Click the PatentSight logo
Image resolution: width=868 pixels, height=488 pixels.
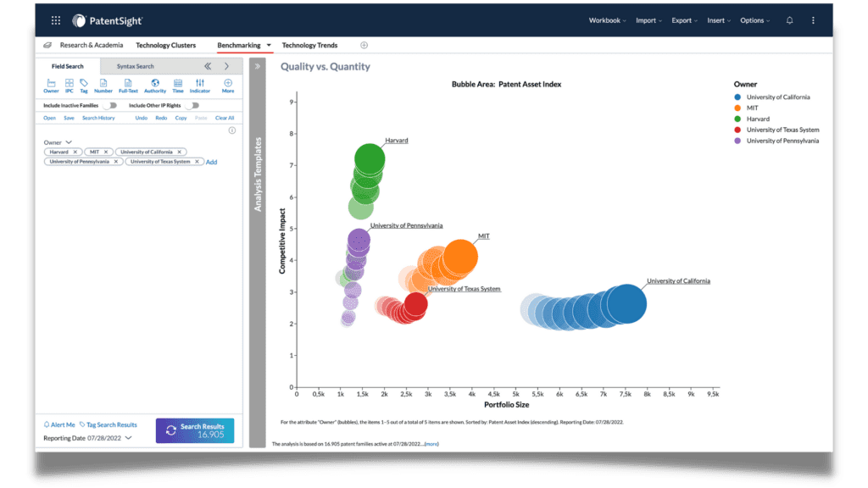click(108, 21)
